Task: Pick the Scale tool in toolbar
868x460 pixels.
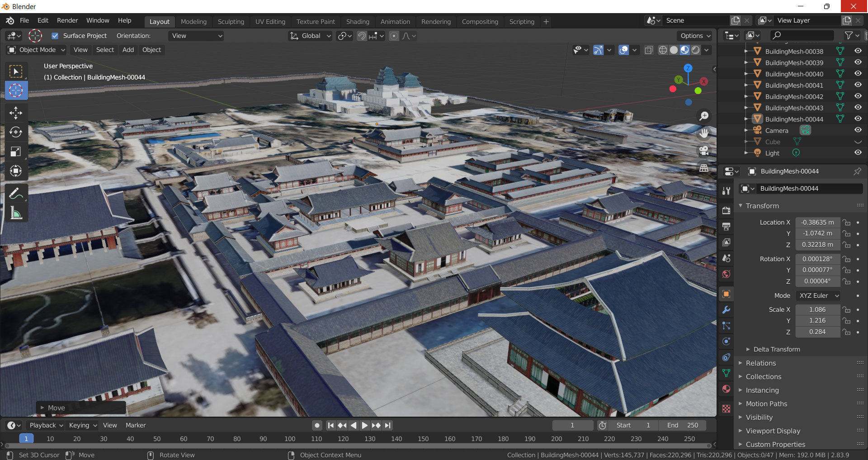Action: [16, 151]
